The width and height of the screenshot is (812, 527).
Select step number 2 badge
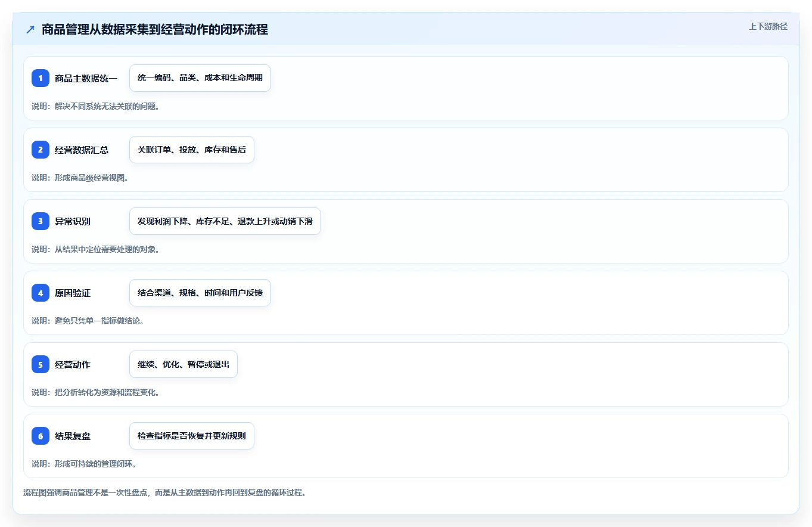[x=41, y=150]
